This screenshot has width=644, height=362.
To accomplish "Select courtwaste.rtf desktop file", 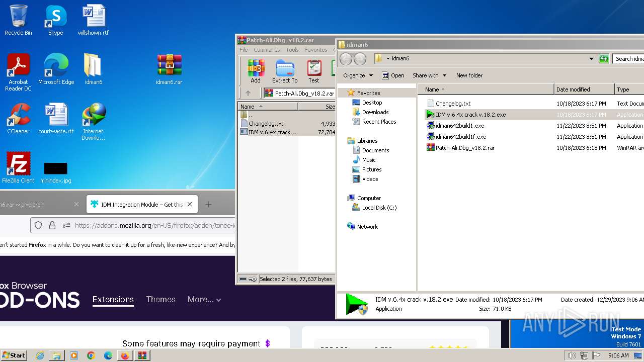I will click(x=56, y=119).
